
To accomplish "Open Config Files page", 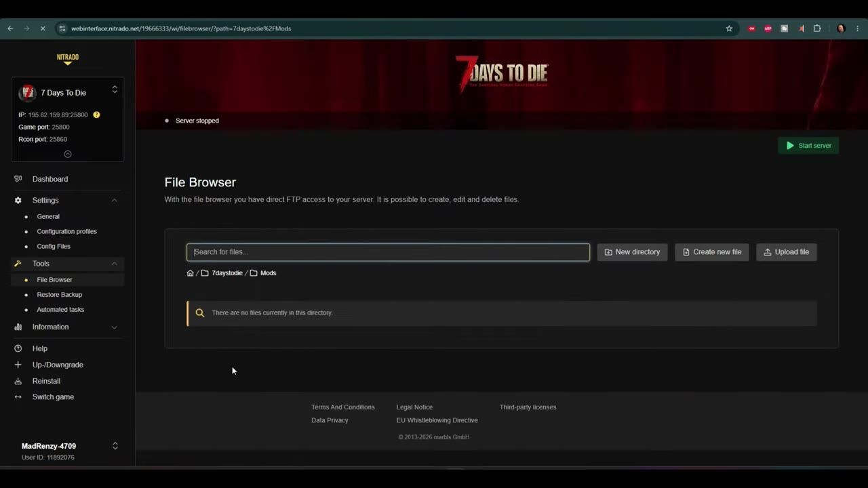I will pos(54,247).
